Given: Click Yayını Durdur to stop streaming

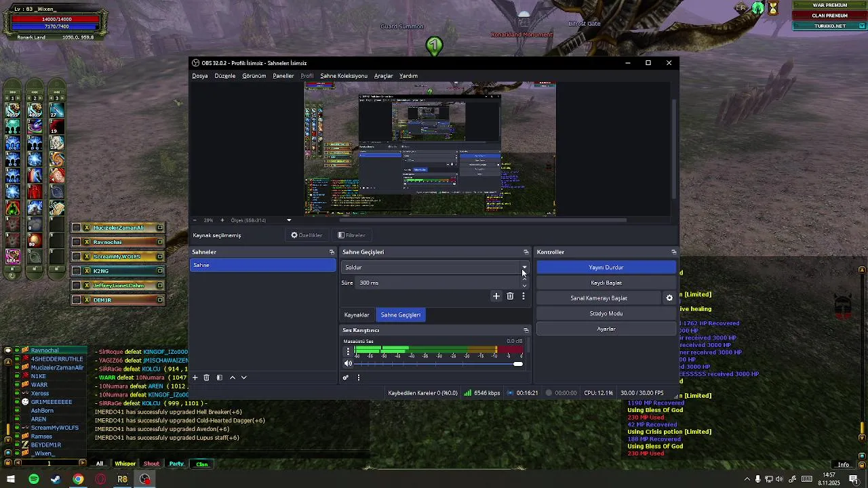Looking at the screenshot, I should tap(606, 268).
